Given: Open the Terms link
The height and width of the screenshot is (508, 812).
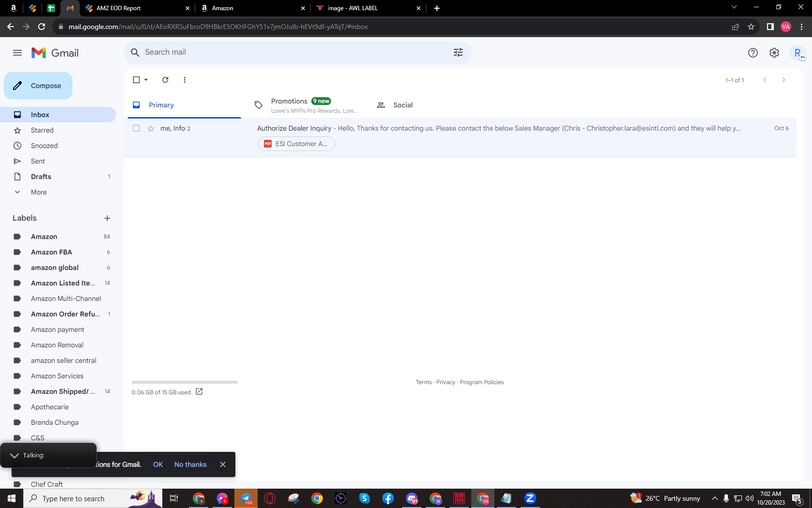Looking at the screenshot, I should tap(424, 382).
